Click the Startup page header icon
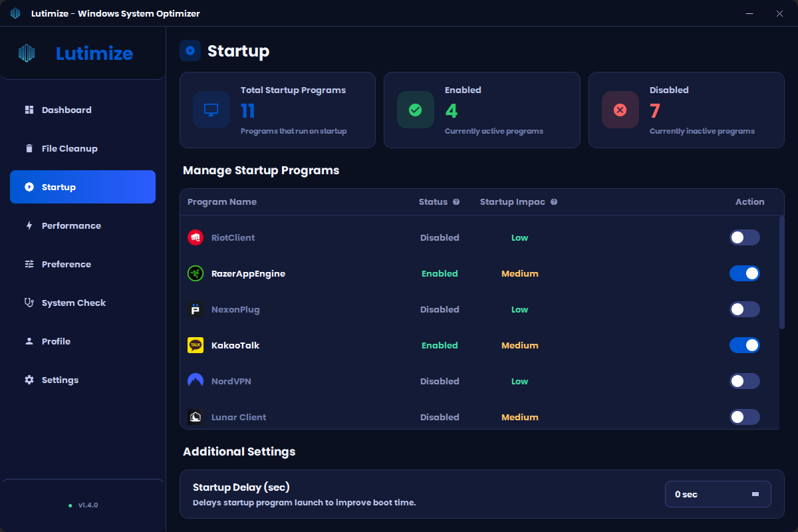The height and width of the screenshot is (532, 798). coord(190,51)
